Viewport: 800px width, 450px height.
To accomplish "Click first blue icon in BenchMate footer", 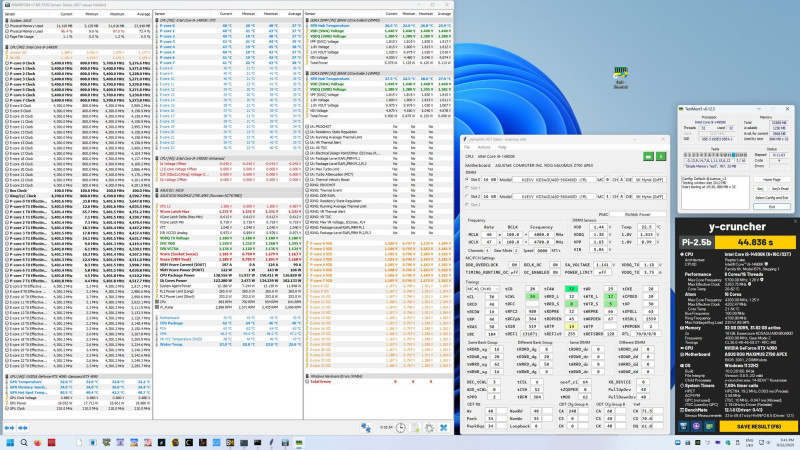I will [x=684, y=426].
